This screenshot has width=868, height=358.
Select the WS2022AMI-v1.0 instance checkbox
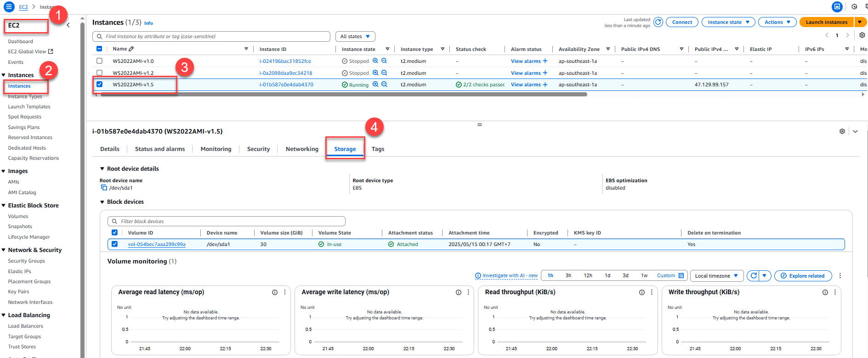99,61
